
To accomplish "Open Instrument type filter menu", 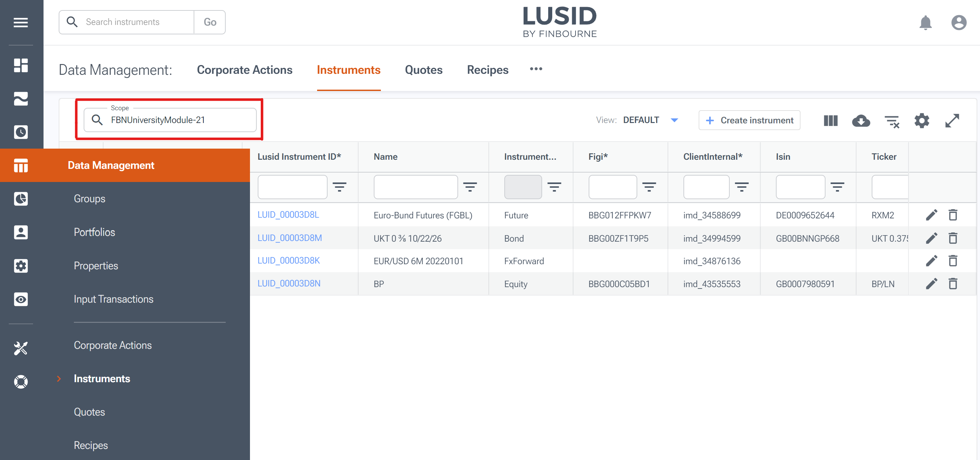I will click(x=554, y=187).
